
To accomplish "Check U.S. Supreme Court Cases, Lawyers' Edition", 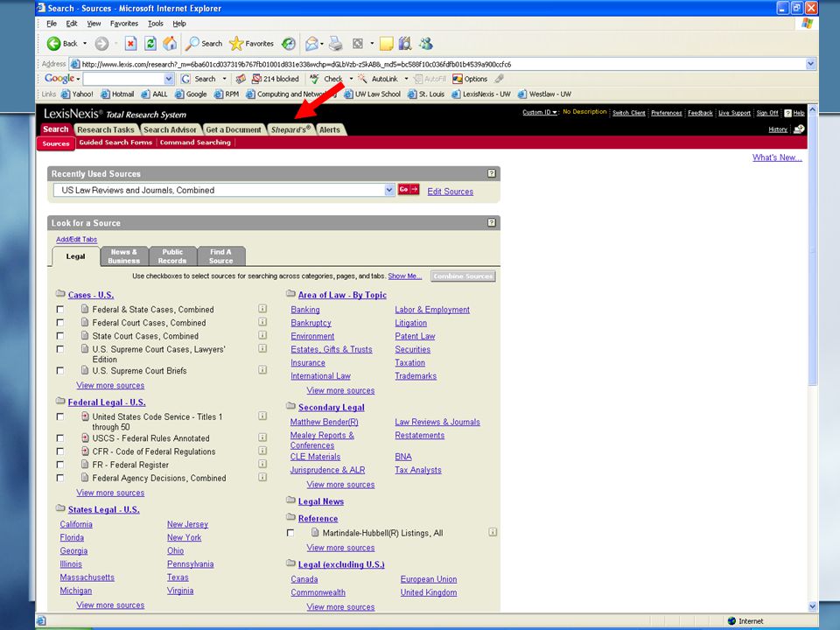I will coord(60,349).
